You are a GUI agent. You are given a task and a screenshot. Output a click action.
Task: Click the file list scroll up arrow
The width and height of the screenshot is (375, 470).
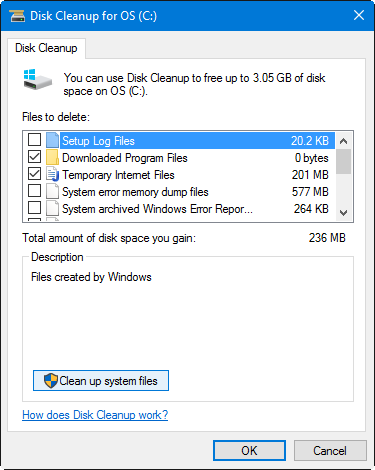tap(344, 141)
